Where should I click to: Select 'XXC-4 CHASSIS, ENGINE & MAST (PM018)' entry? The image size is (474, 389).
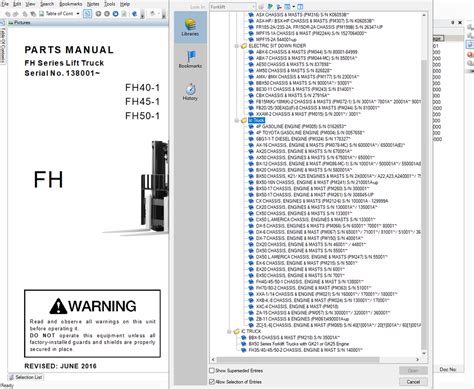point(297,306)
